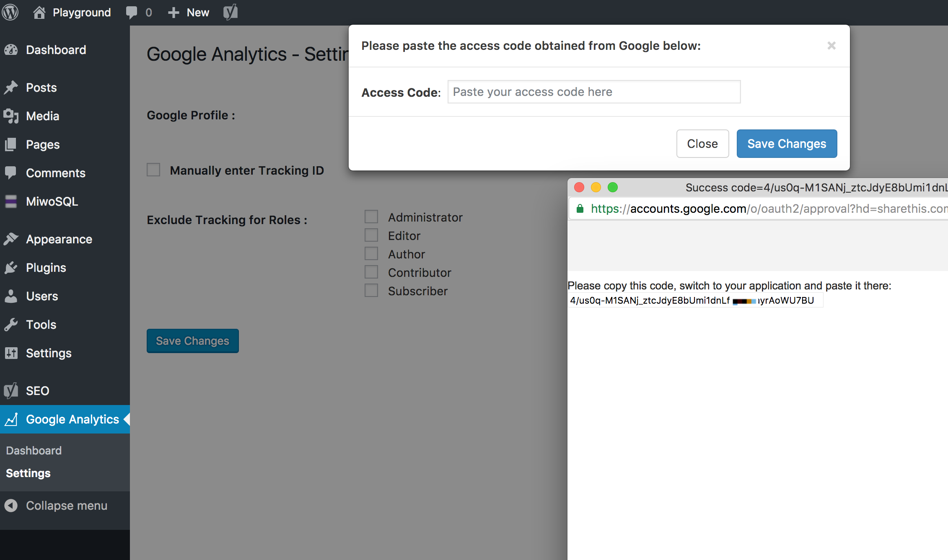Click the WordPress dashboard home icon
948x560 pixels.
(39, 11)
